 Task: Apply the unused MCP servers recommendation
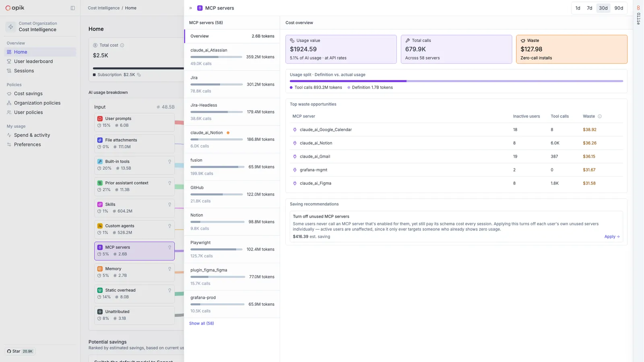(x=612, y=237)
